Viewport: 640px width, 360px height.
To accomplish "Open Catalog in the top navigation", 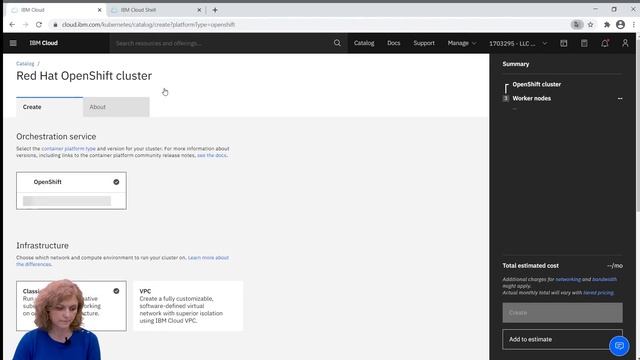I will click(364, 43).
